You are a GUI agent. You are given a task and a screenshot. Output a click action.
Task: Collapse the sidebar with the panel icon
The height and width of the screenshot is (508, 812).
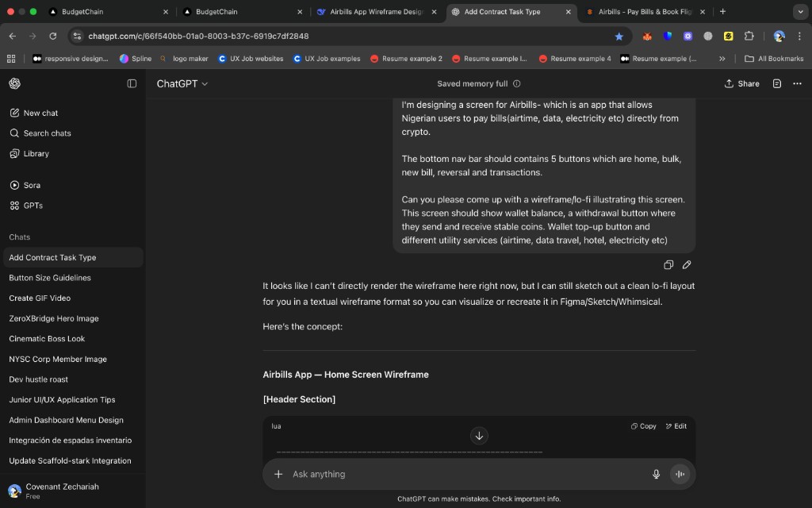132,83
